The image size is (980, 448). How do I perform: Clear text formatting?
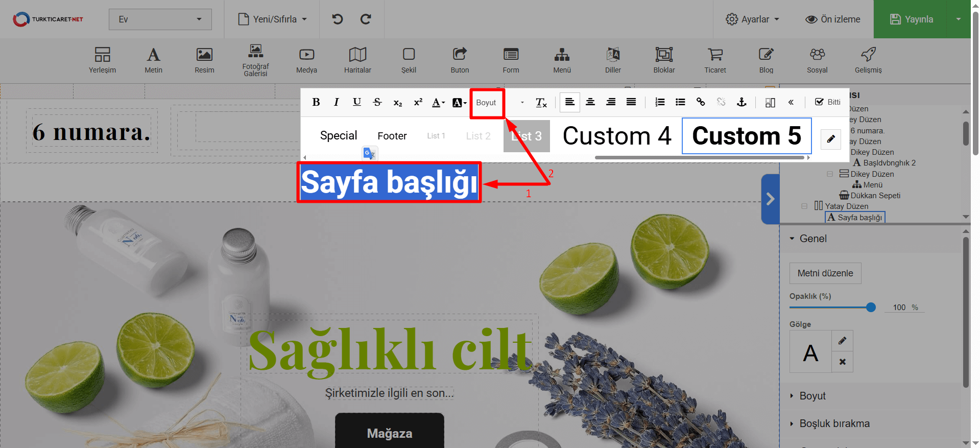(541, 102)
